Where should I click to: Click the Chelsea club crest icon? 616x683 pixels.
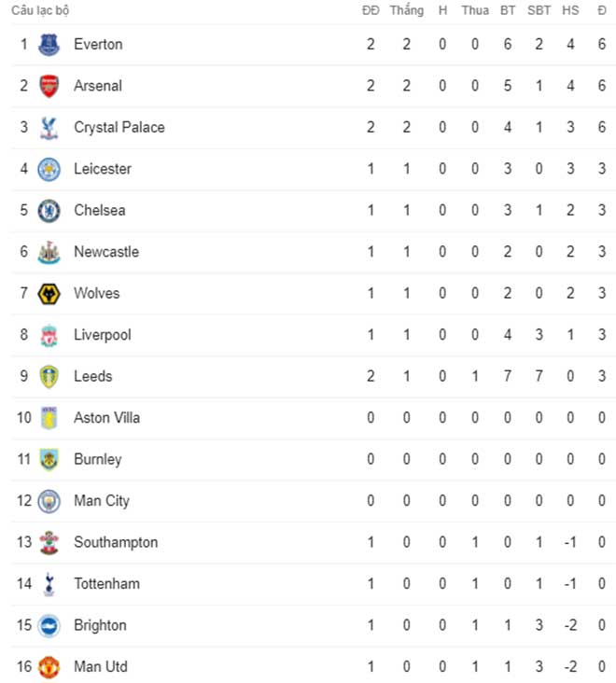pos(49,211)
